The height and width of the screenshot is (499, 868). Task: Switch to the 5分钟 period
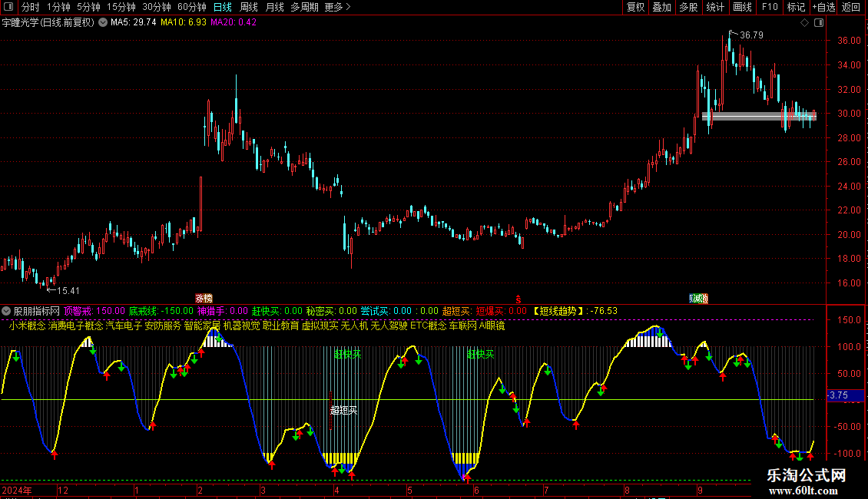pyautogui.click(x=88, y=7)
